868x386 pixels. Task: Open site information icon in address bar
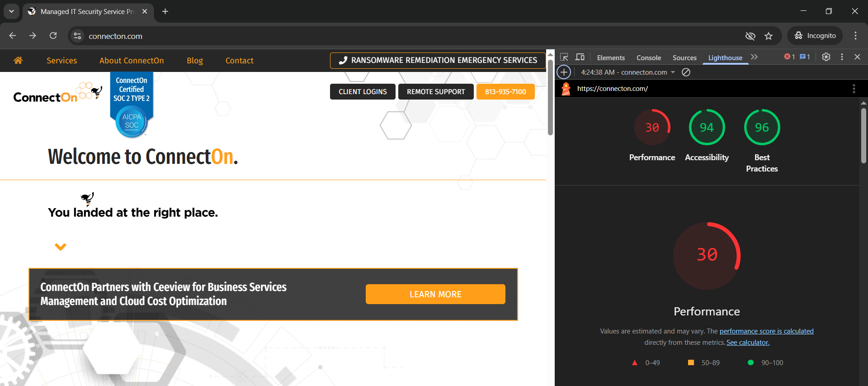[x=77, y=36]
